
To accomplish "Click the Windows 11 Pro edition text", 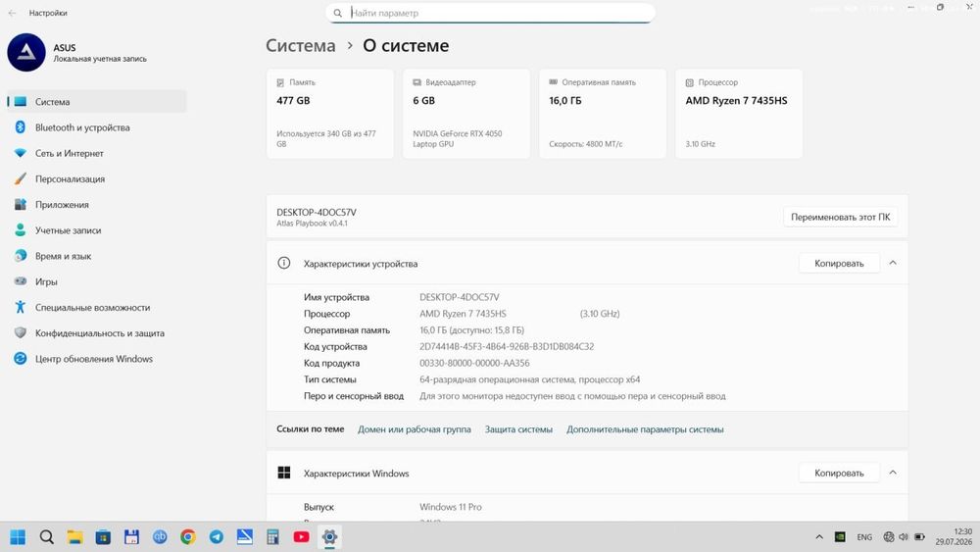I will click(451, 507).
